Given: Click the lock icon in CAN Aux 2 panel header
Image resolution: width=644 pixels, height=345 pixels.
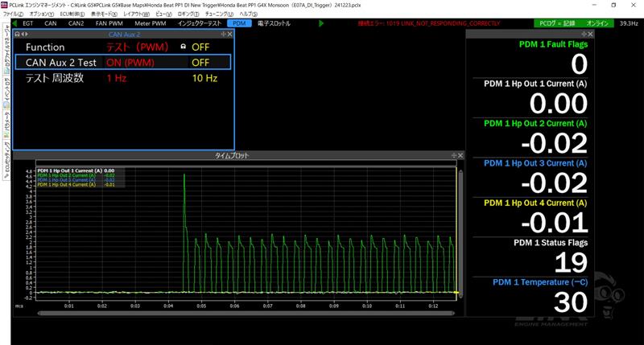Looking at the screenshot, I should click(17, 34).
